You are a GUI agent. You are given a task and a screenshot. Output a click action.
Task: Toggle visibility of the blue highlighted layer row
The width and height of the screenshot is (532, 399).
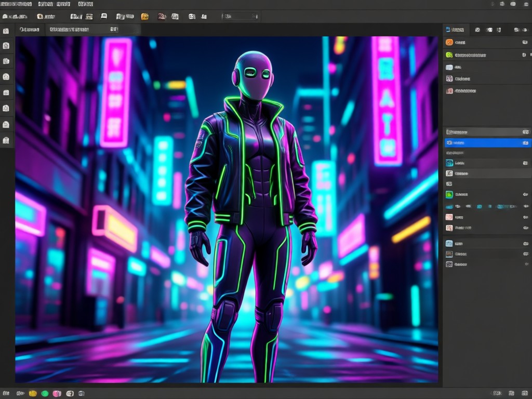pos(525,143)
